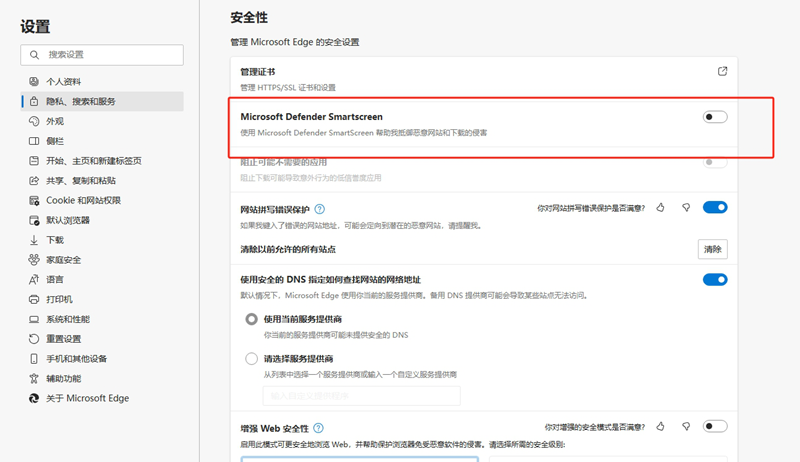The height and width of the screenshot is (462, 800).
Task: Select the 使用当前服务提供商 radio button
Action: point(252,319)
